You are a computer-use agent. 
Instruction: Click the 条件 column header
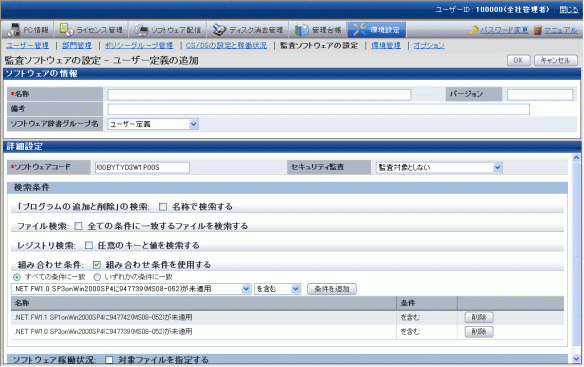(427, 303)
